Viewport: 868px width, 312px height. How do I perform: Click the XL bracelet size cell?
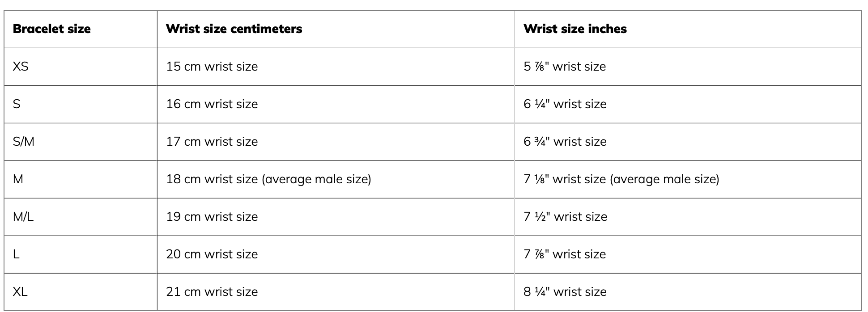tap(20, 292)
